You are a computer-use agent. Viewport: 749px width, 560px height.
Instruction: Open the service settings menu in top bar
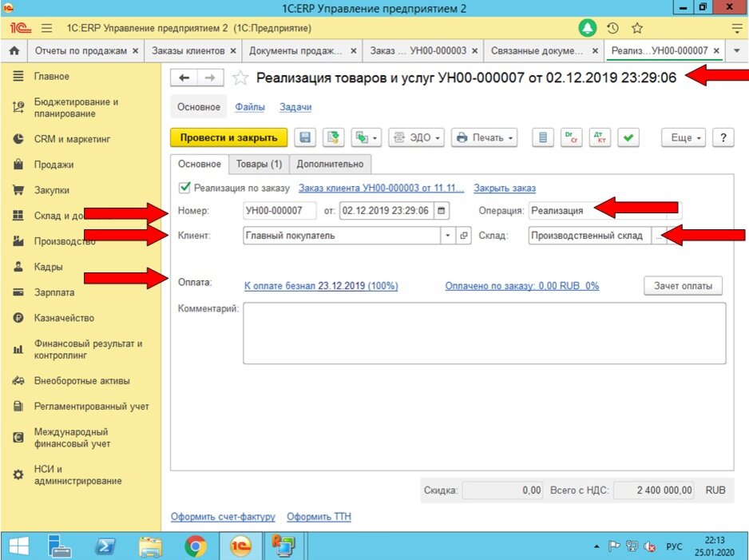[737, 28]
